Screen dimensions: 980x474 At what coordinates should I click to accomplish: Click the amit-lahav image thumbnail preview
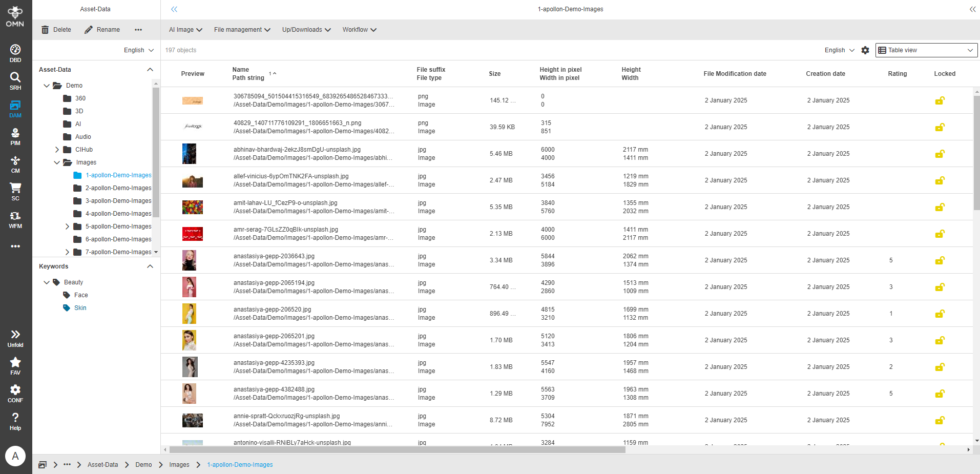(192, 207)
